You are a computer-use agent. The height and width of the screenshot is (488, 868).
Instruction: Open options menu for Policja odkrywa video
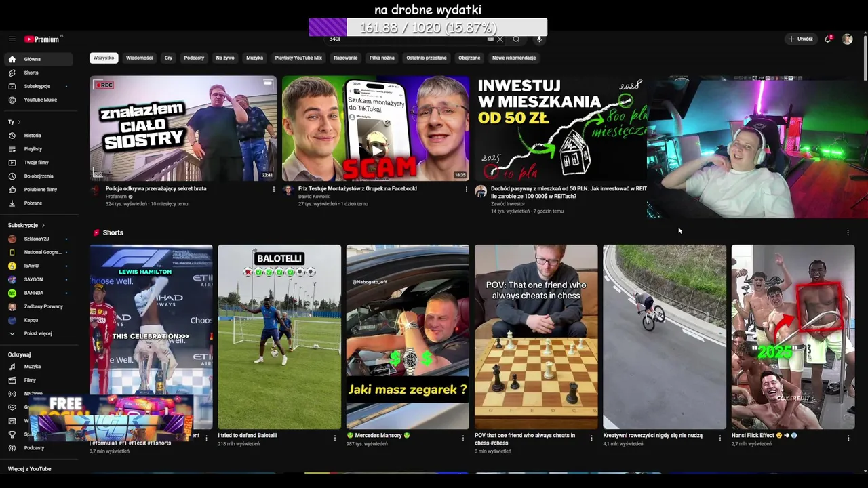(x=273, y=189)
